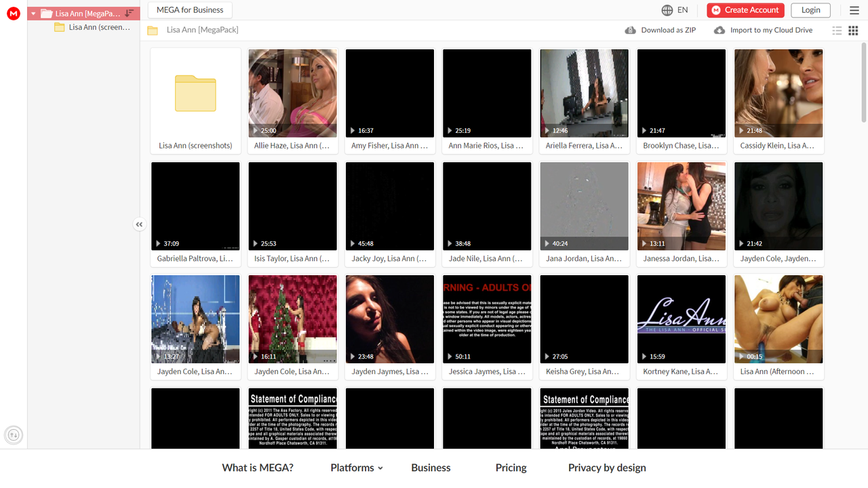Click the 'Privacy by design' footer link
Viewport: 868px width, 488px height.
click(607, 468)
